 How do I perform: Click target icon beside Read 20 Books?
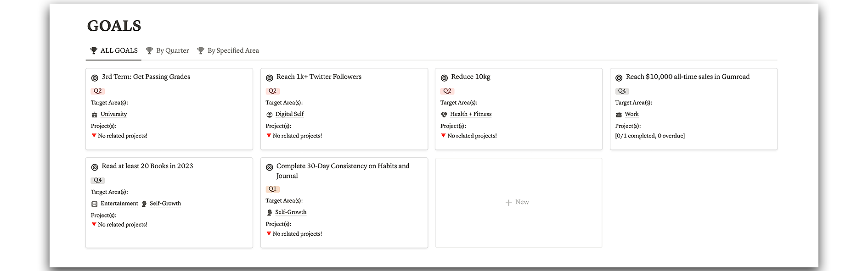pos(95,167)
